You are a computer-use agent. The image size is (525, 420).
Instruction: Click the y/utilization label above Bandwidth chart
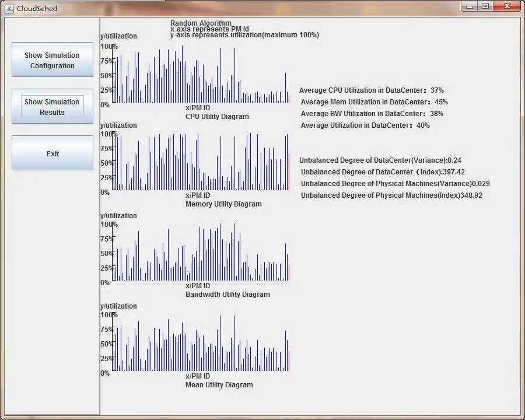[x=118, y=216]
